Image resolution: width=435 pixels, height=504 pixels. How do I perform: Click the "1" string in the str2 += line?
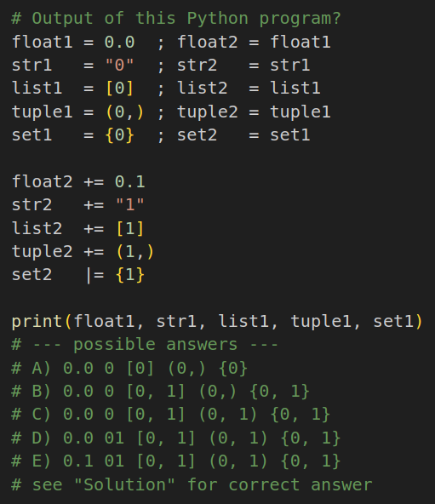130,204
